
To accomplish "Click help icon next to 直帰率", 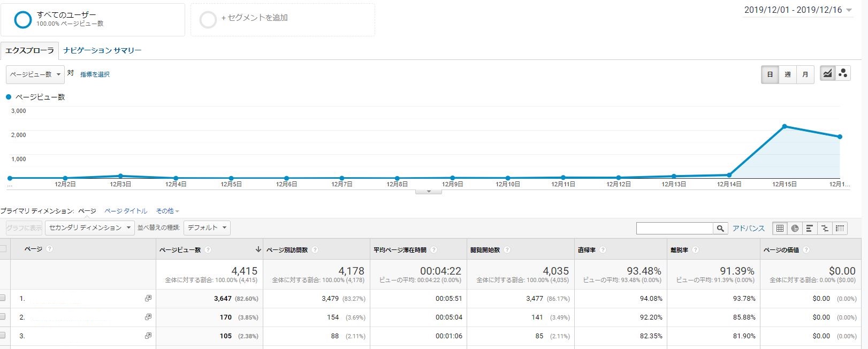I will click(603, 250).
